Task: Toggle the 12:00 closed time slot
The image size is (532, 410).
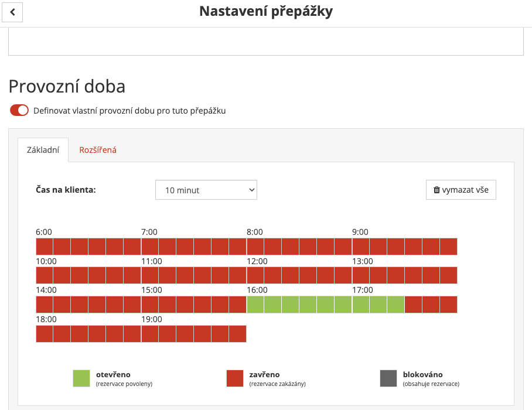Action: [x=255, y=275]
